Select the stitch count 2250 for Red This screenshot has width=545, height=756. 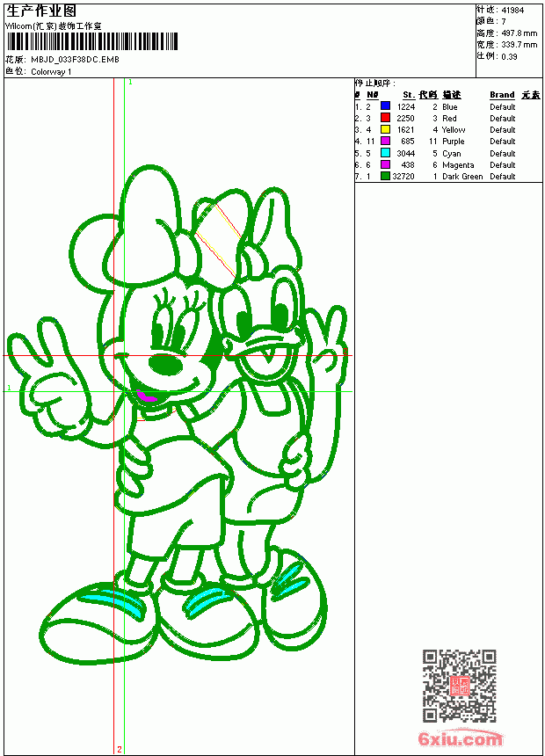pos(405,119)
